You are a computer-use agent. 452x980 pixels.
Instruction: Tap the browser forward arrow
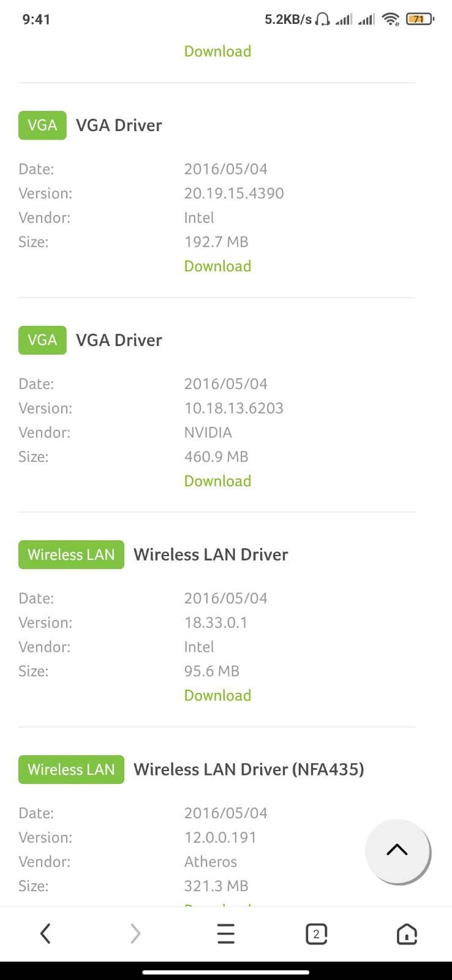coord(135,933)
